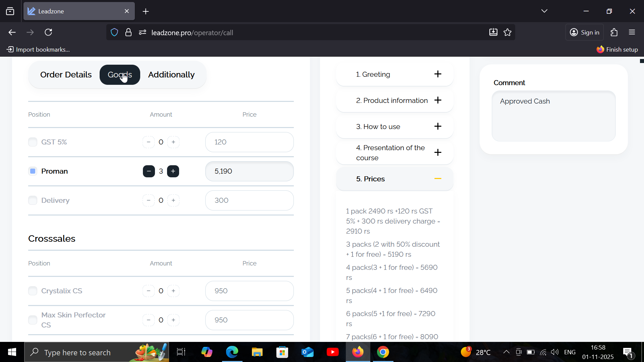644x362 pixels.
Task: Enable the Crystalix CS checkbox
Action: click(33, 291)
